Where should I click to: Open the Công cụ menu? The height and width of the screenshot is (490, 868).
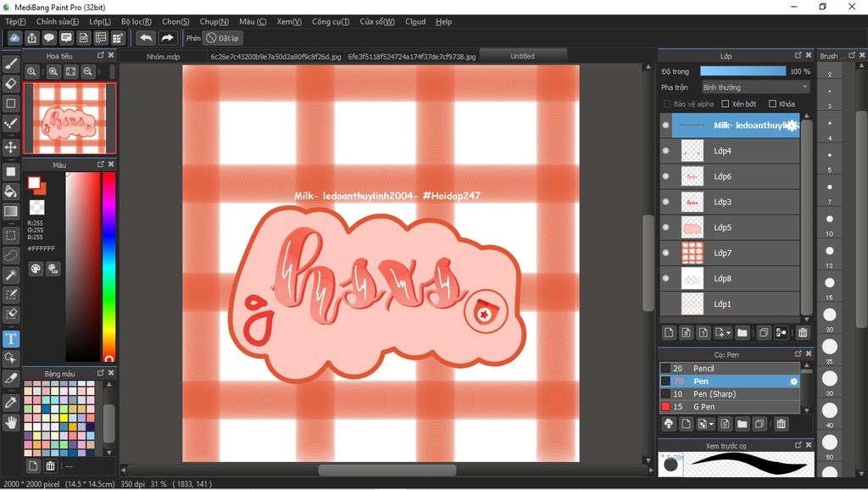[331, 21]
